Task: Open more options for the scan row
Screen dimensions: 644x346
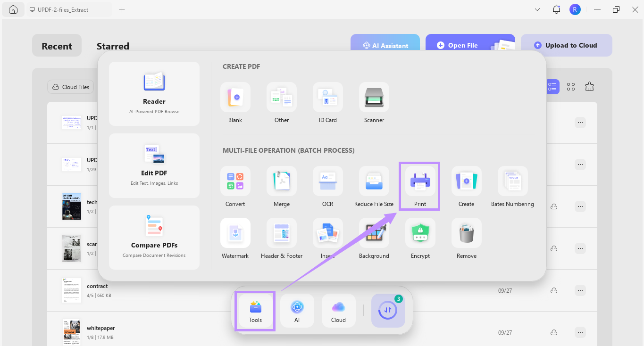Action: 580,248
